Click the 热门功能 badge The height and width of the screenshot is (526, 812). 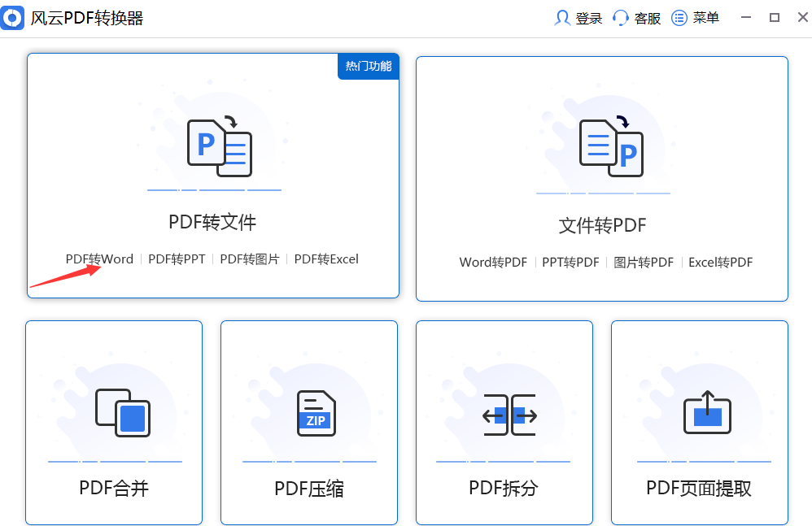[369, 66]
